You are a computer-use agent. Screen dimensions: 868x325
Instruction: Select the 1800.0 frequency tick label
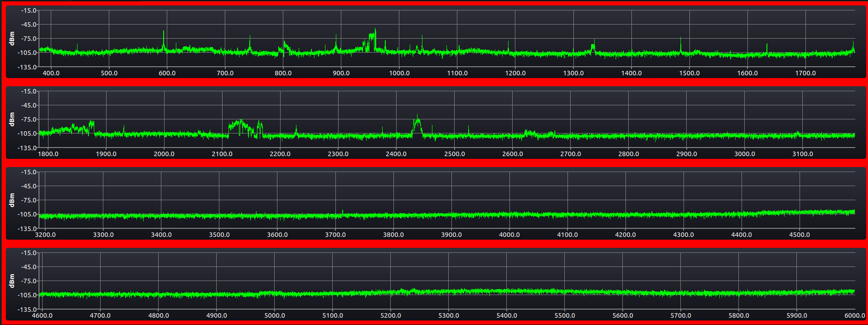click(48, 154)
